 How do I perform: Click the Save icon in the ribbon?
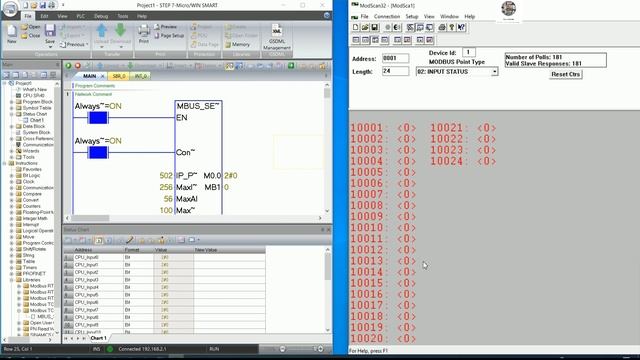50,31
